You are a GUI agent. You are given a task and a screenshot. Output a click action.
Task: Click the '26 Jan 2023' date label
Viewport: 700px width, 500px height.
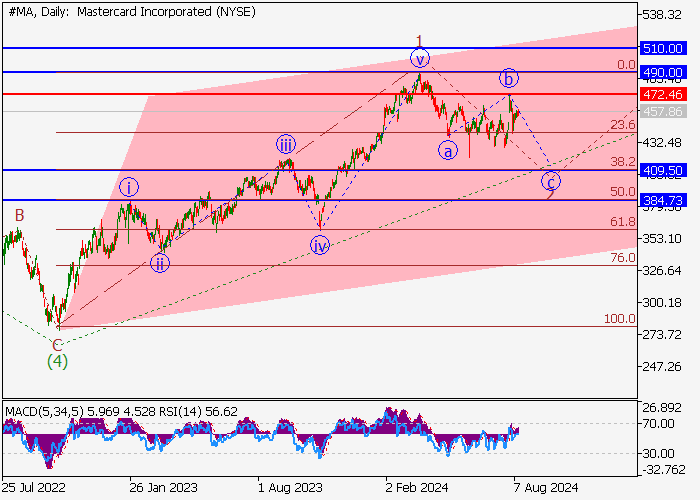tap(163, 487)
